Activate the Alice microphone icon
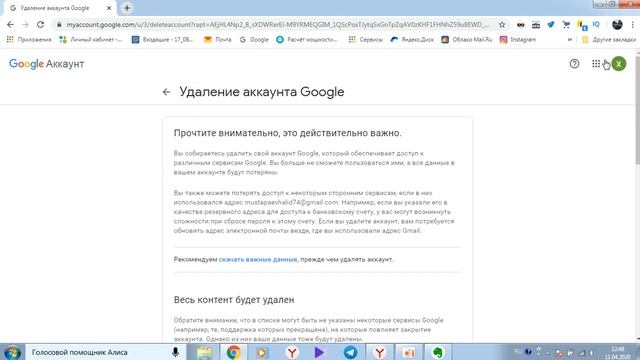The width and height of the screenshot is (640, 360). point(176,352)
